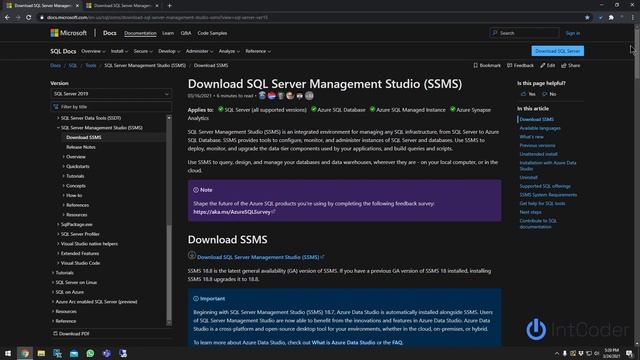Select Release Notes tree item

pyautogui.click(x=81, y=147)
